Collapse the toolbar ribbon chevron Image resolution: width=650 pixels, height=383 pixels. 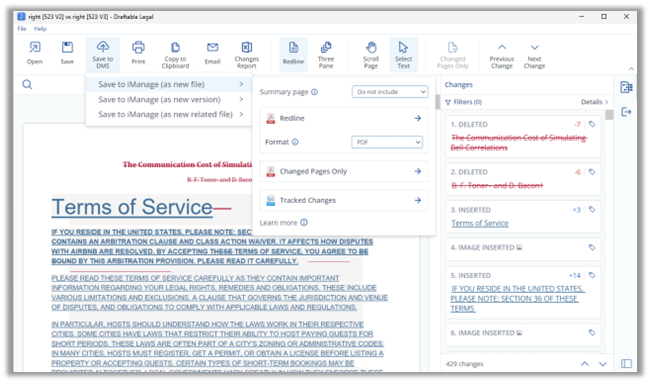pyautogui.click(x=631, y=69)
